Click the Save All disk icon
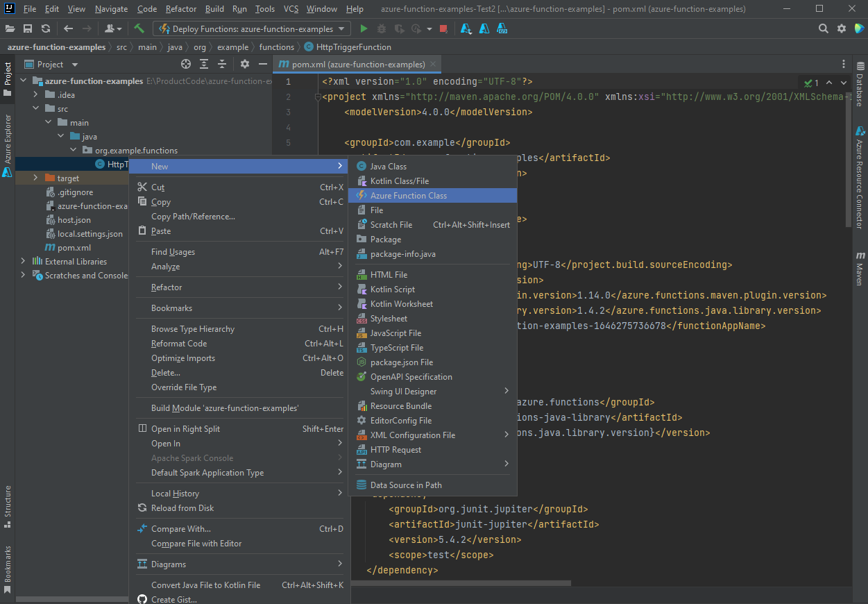This screenshot has height=604, width=868. [28, 28]
